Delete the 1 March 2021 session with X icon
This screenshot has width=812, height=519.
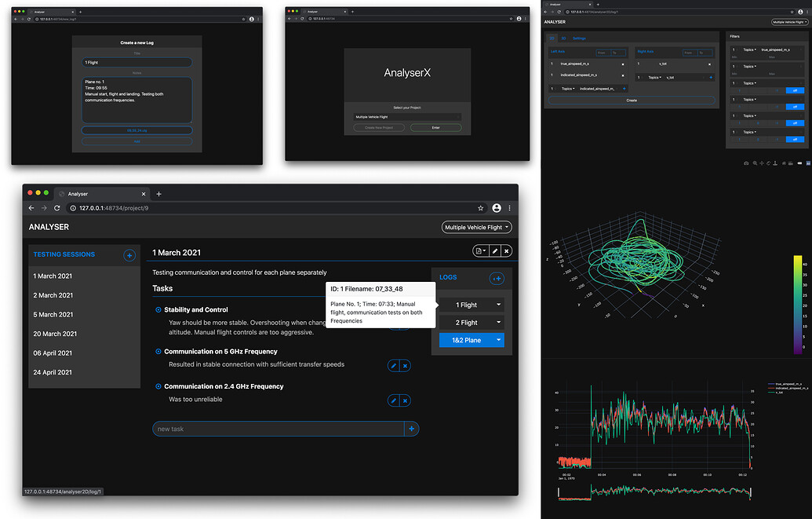point(507,251)
